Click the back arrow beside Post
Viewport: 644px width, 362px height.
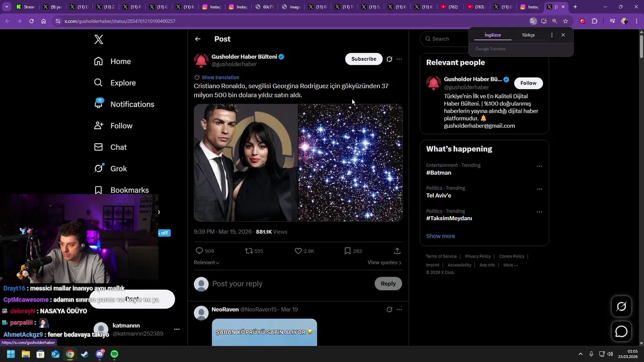click(x=198, y=39)
